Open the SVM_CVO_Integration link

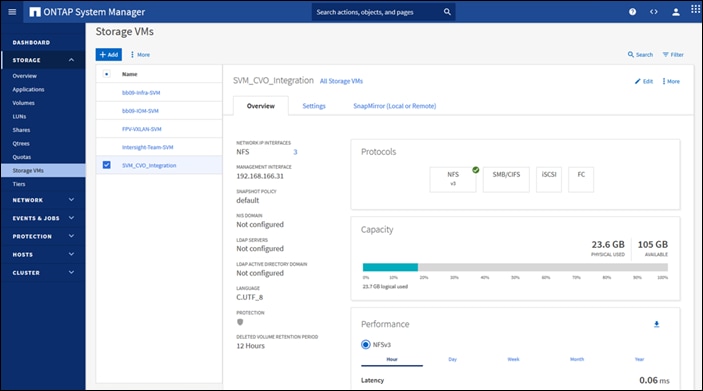click(x=149, y=165)
